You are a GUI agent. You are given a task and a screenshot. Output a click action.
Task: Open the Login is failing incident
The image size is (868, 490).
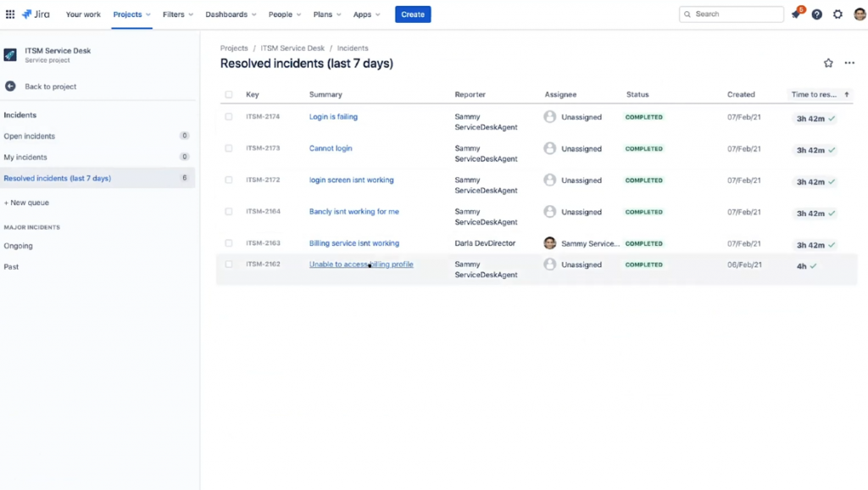tap(333, 117)
